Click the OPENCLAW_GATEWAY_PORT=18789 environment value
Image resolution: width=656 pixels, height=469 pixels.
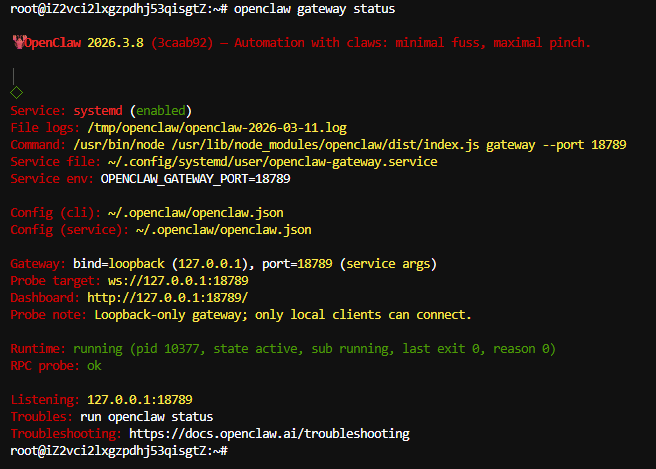coord(195,179)
